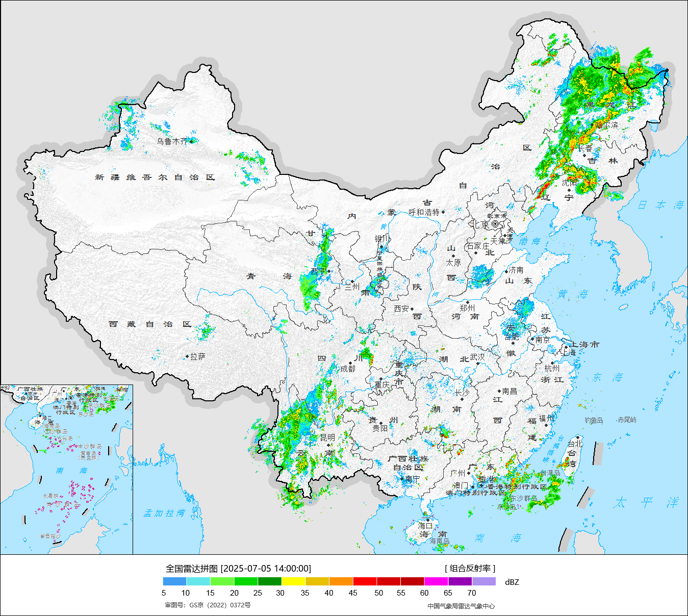
Task: Click the Beijing capital marker symbol
Action: click(495, 224)
